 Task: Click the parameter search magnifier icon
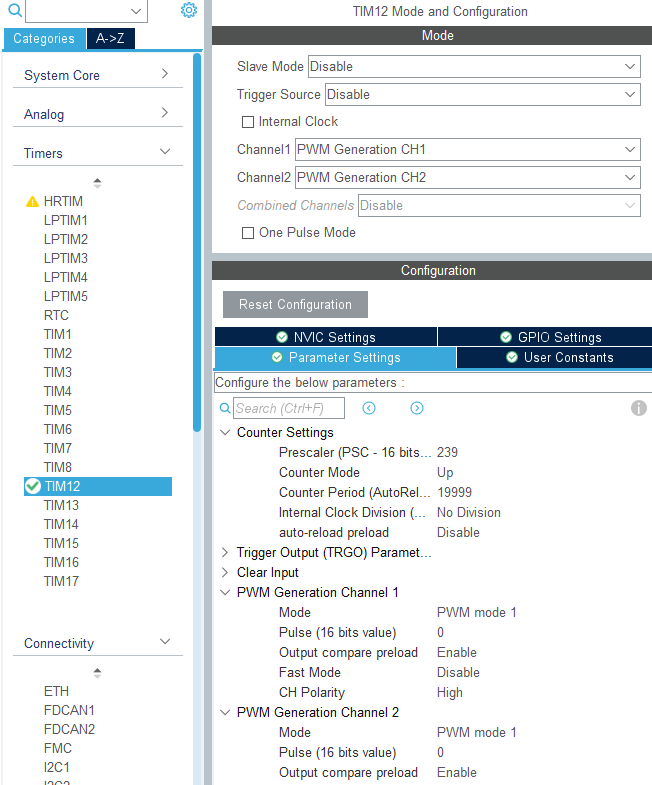tap(225, 408)
